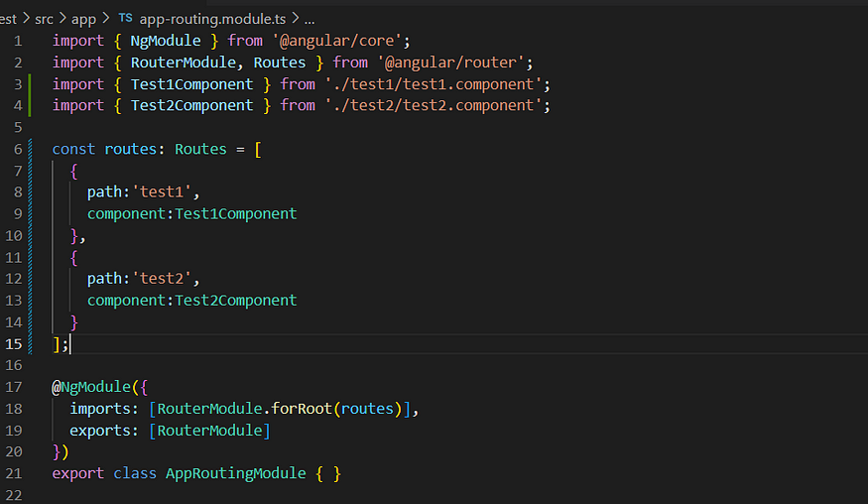
Task: Click line number 15 in gutter
Action: tap(14, 344)
